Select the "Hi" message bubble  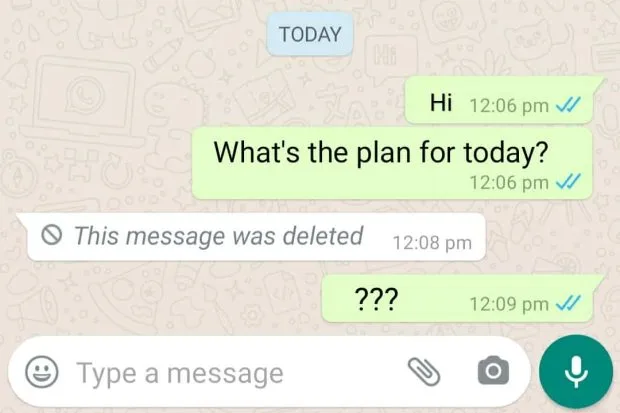point(499,100)
